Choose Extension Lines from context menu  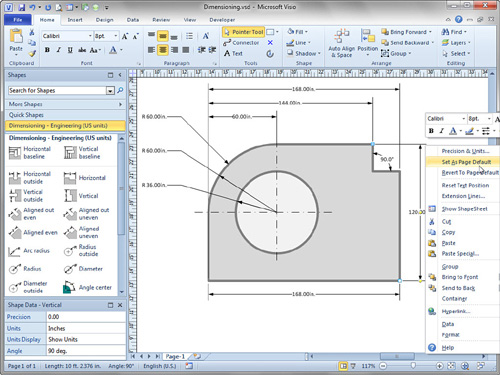click(x=463, y=196)
